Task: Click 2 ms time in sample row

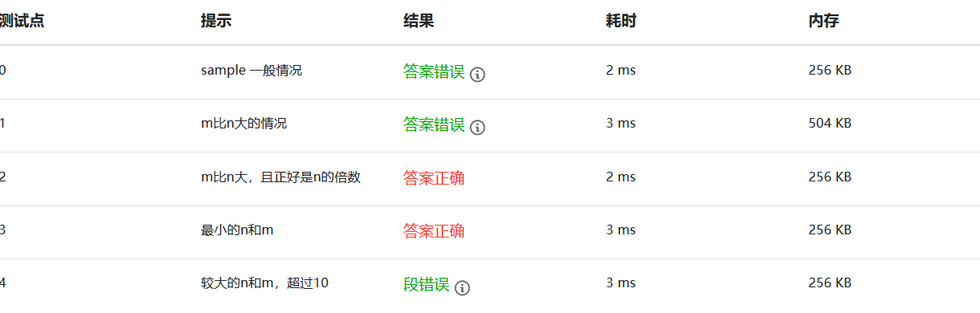Action: [620, 71]
